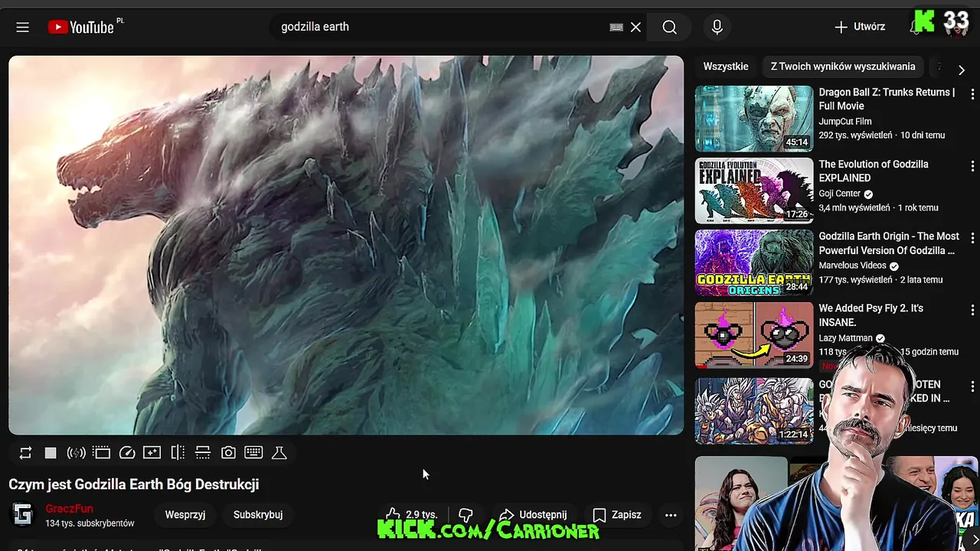
Task: Toggle the volume boost icon below player
Action: (76, 453)
